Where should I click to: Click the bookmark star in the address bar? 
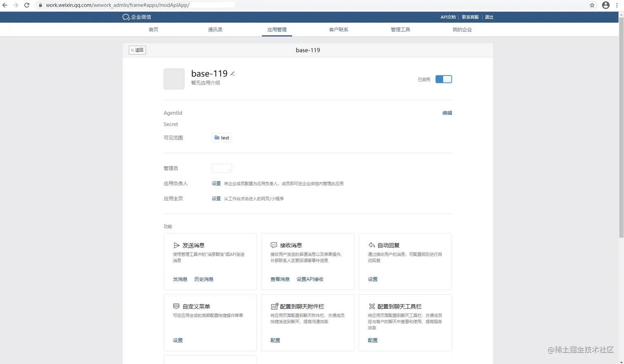point(592,5)
